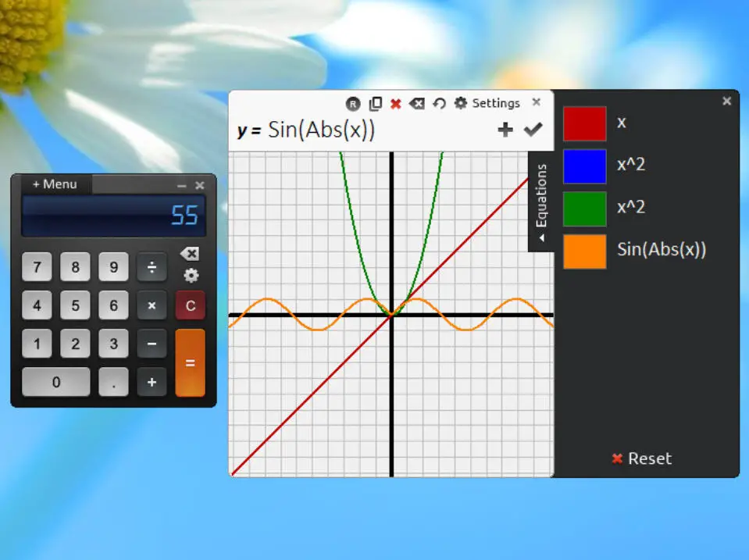The width and height of the screenshot is (749, 560).
Task: Click the calculator backspace icon
Action: [x=190, y=254]
